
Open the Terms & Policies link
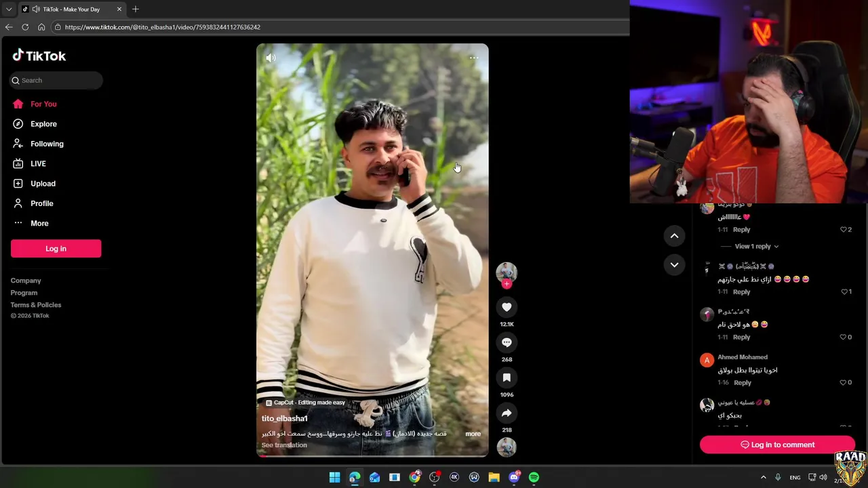point(36,305)
